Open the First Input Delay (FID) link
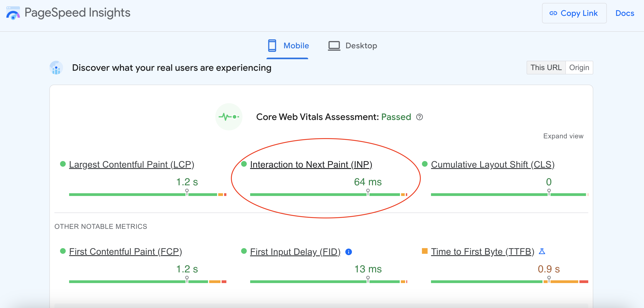 pyautogui.click(x=295, y=252)
